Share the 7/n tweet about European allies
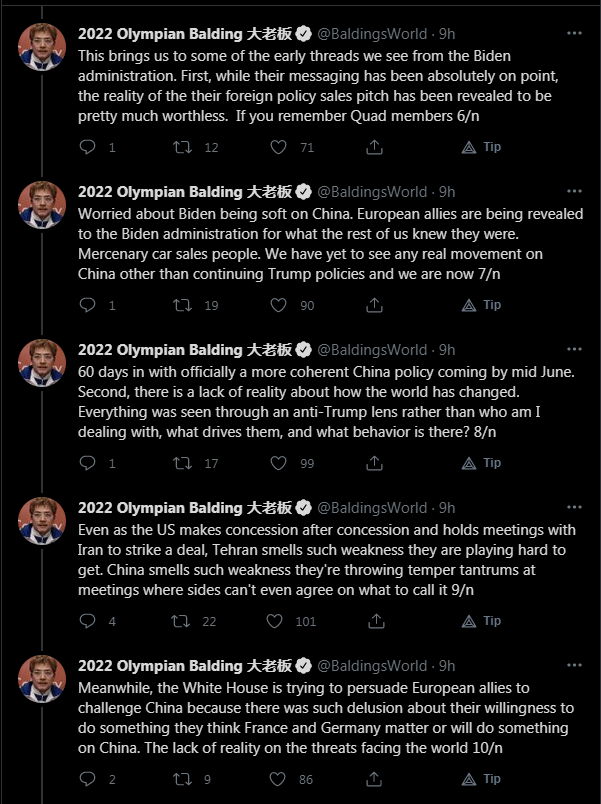 pos(374,305)
